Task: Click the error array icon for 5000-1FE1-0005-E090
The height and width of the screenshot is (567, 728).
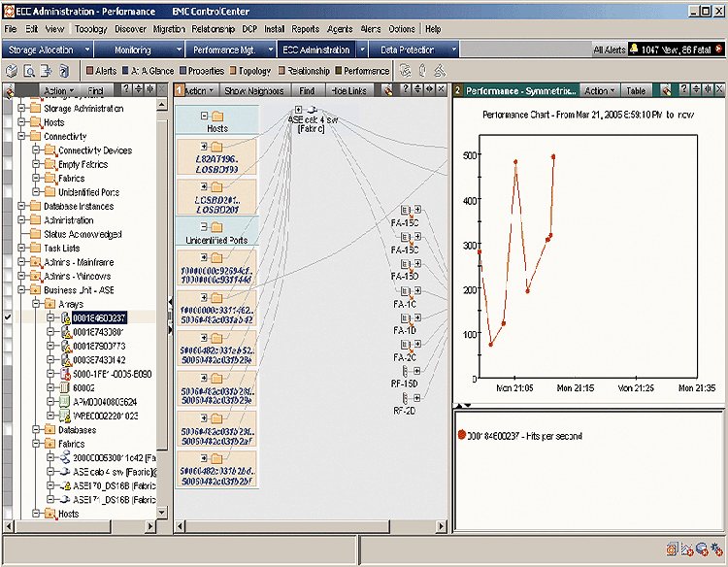Action: pyautogui.click(x=65, y=374)
